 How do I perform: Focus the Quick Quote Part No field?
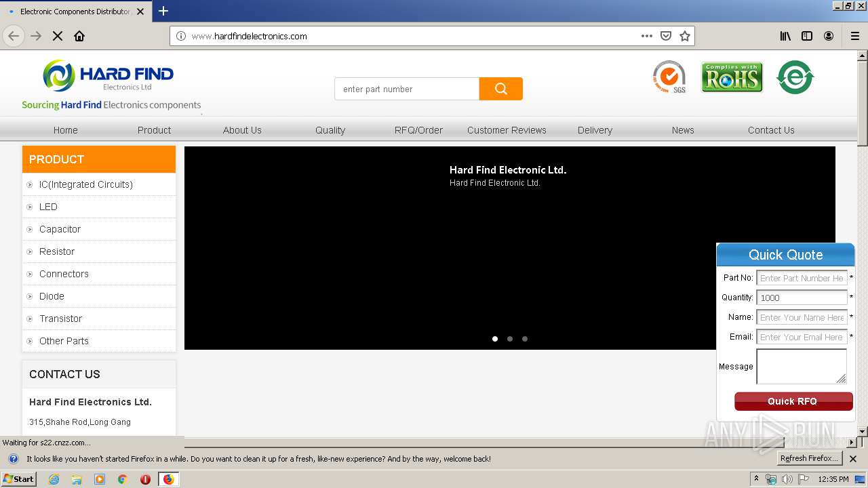point(802,278)
